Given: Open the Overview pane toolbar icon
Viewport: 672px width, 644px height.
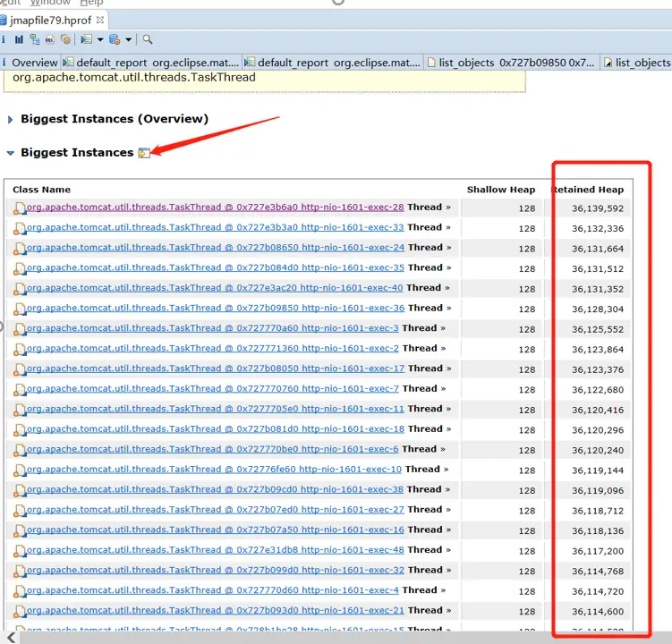Looking at the screenshot, I should (3, 40).
